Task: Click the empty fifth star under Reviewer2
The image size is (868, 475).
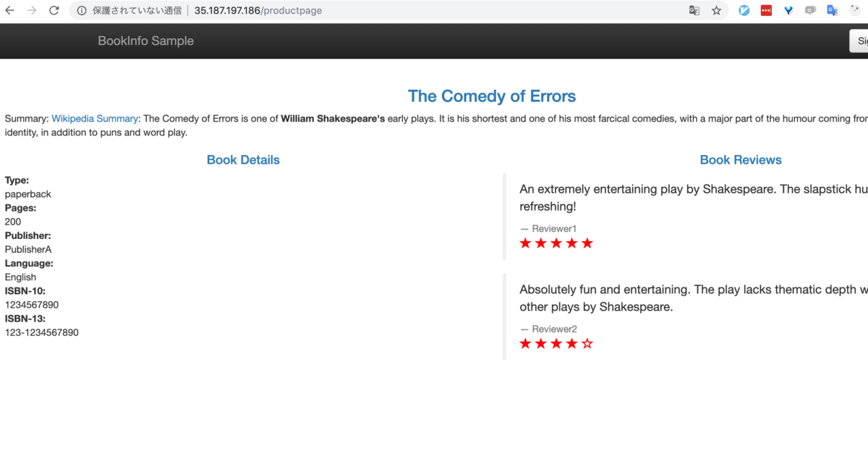Action: (x=587, y=343)
